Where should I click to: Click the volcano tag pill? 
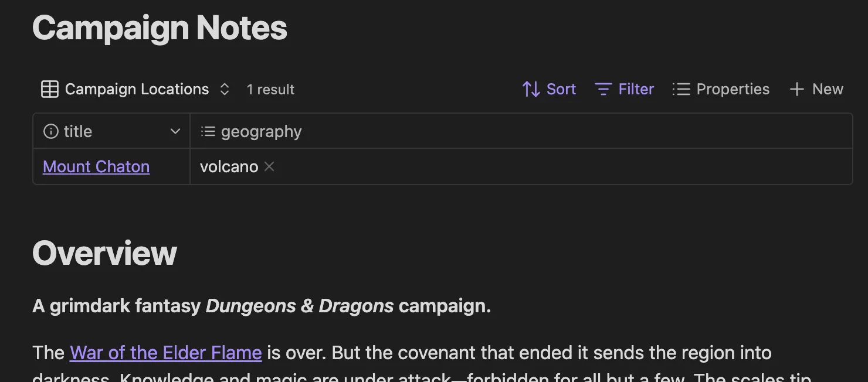[229, 166]
